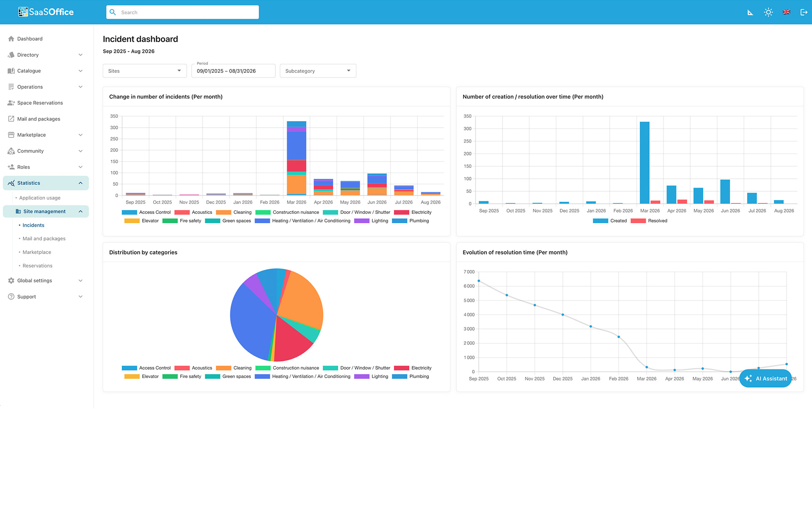Toggle Plumbing category in pie chart legend
812x529 pixels.
(x=411, y=376)
